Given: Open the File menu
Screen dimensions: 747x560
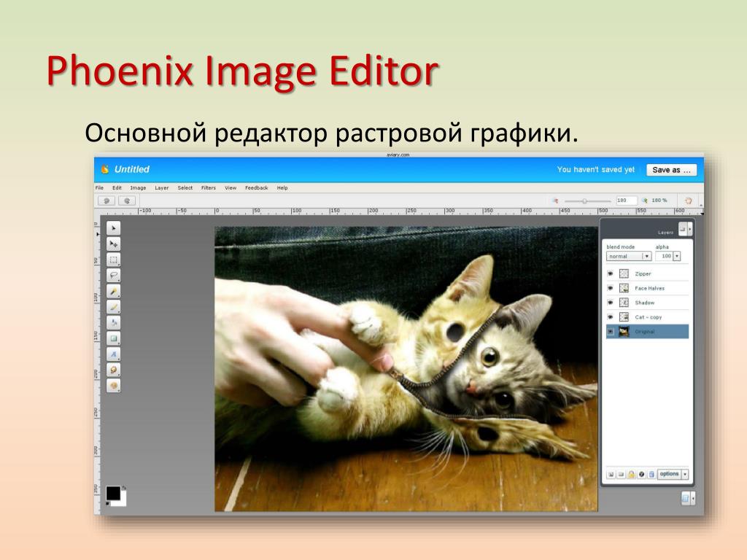Looking at the screenshot, I should click(99, 187).
